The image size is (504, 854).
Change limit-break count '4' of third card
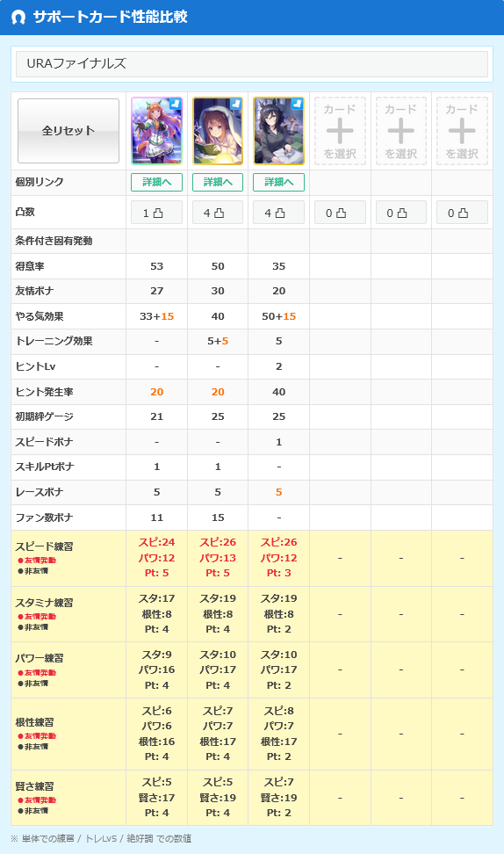click(x=278, y=213)
